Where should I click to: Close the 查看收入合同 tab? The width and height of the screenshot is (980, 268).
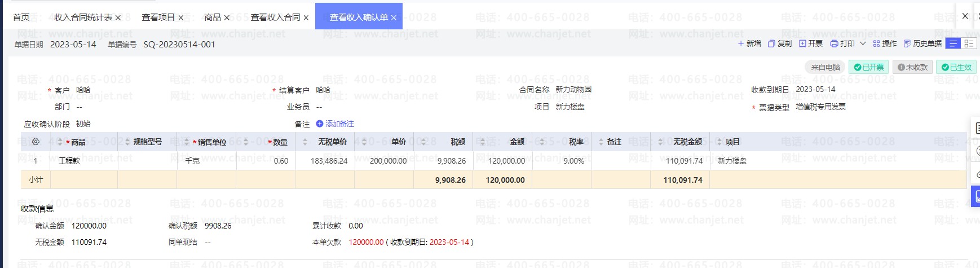point(306,18)
